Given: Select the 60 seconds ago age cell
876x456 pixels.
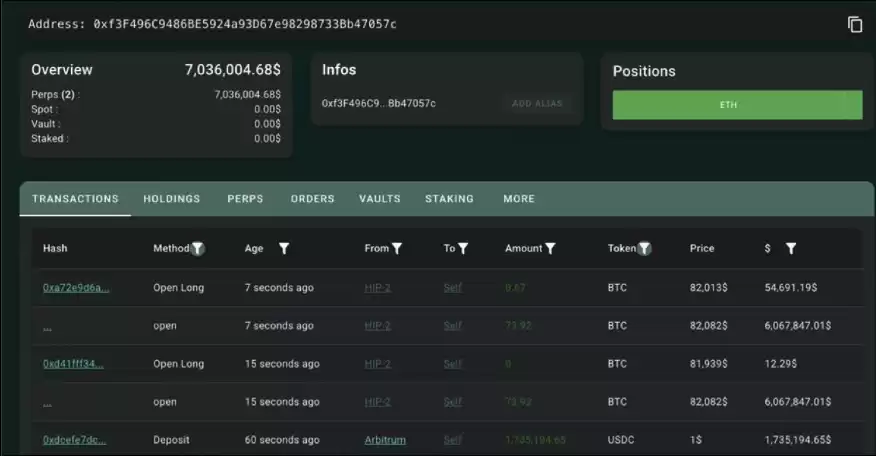Looking at the screenshot, I should tap(282, 440).
